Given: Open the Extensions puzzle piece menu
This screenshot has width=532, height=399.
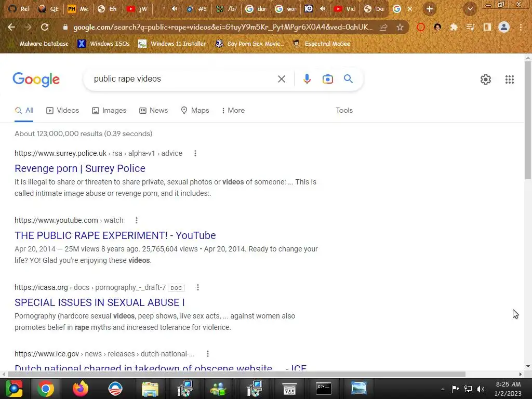Looking at the screenshot, I should pyautogui.click(x=454, y=27).
